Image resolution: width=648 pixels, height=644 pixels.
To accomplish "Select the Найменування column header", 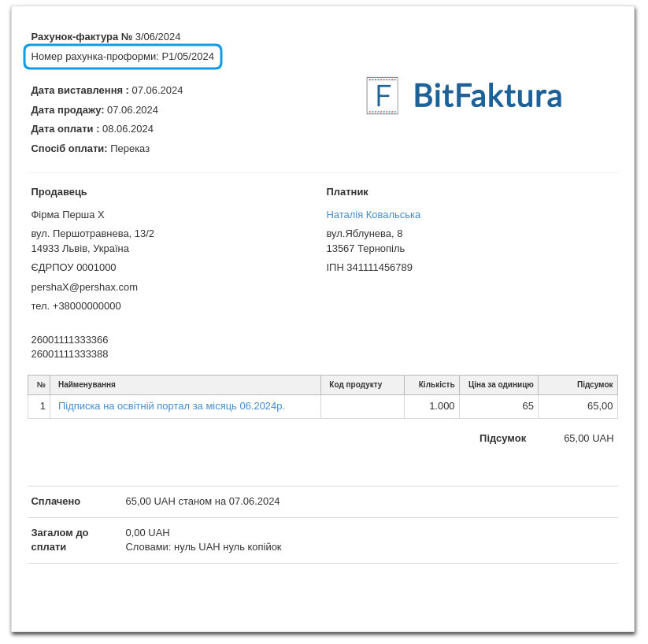I will [87, 385].
